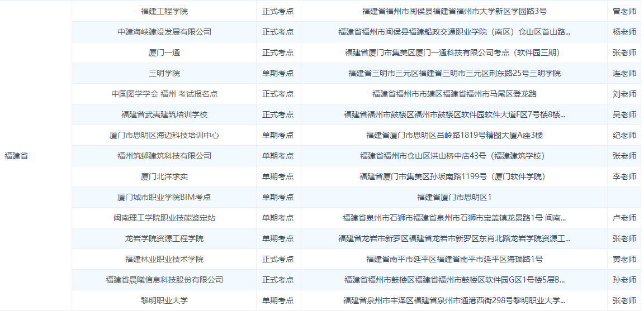
Task: Select 厦门市思明区海迈科技培训中心 entry
Action: point(164,135)
